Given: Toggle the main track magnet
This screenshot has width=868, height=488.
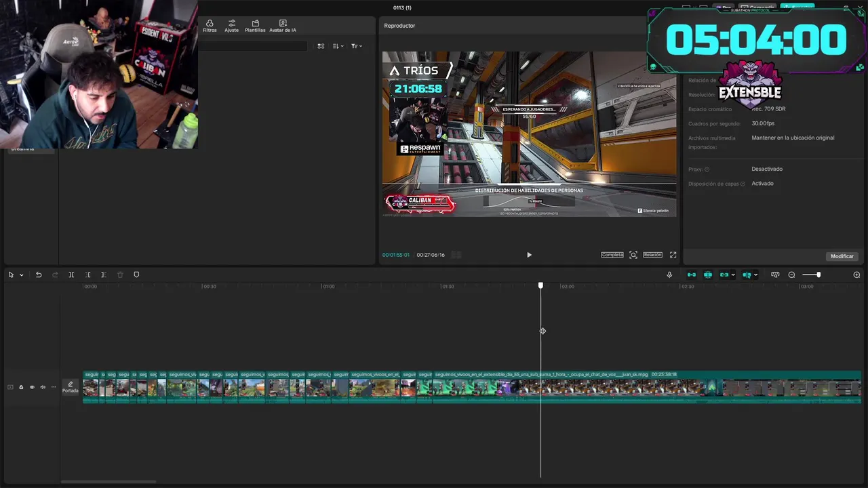Looking at the screenshot, I should (x=691, y=274).
